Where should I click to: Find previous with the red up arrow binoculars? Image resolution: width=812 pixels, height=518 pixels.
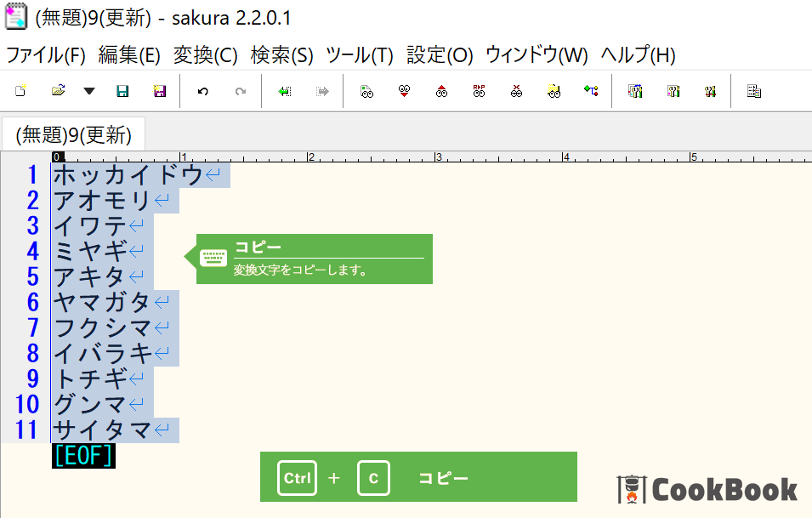pyautogui.click(x=442, y=91)
